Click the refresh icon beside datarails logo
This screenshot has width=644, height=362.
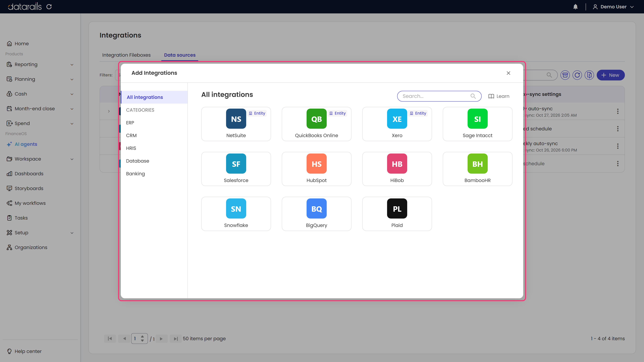(x=49, y=7)
